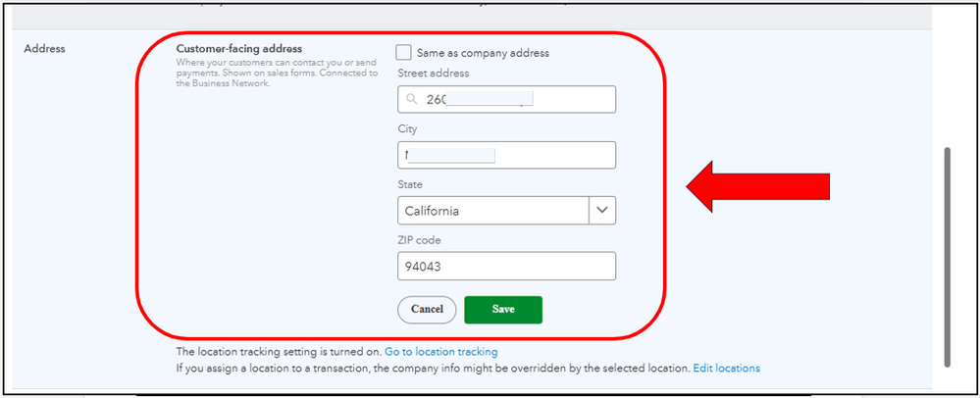Viewport: 980px width, 398px height.
Task: Click the search magnifier icon in Street address
Action: pos(410,100)
